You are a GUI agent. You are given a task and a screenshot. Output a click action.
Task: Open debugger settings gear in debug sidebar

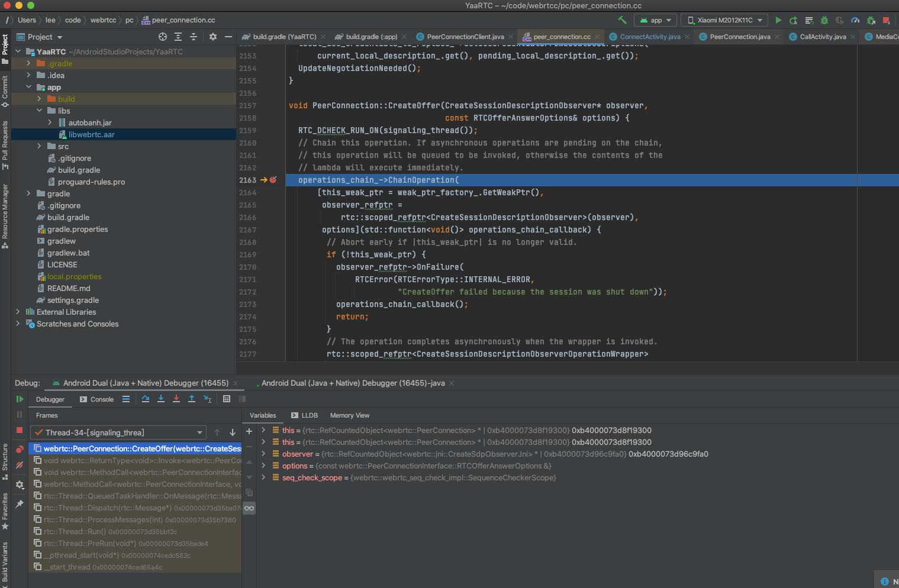pyautogui.click(x=20, y=484)
